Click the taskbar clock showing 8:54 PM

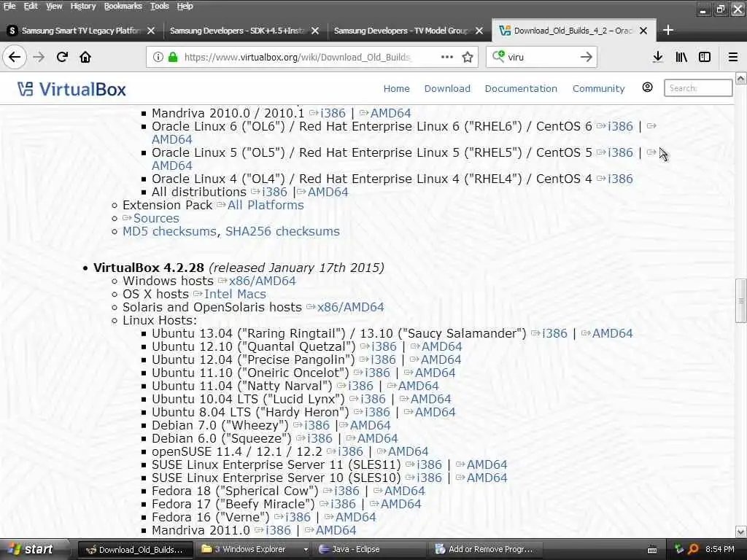pos(720,549)
